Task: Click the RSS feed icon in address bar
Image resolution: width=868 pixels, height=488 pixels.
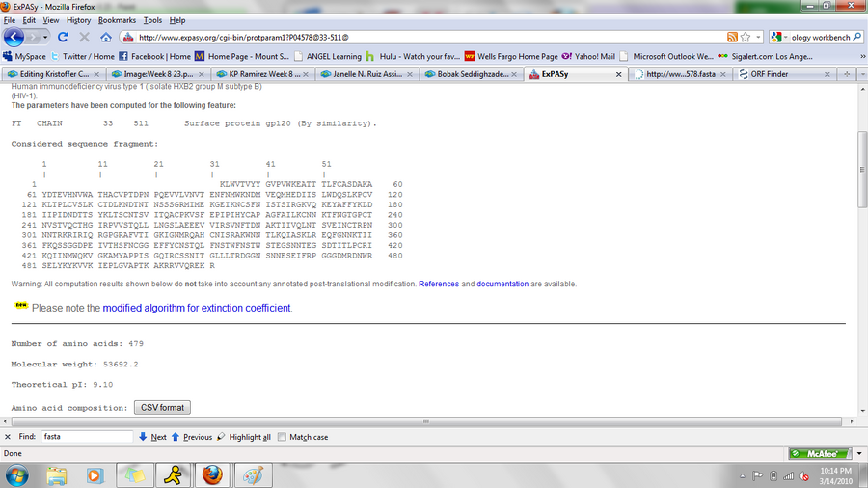Action: click(x=732, y=37)
